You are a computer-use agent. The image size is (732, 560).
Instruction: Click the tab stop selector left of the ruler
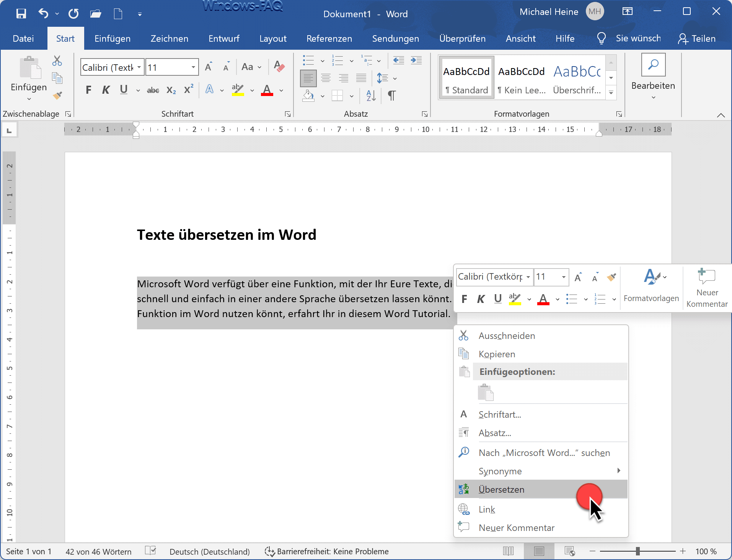[x=9, y=130]
